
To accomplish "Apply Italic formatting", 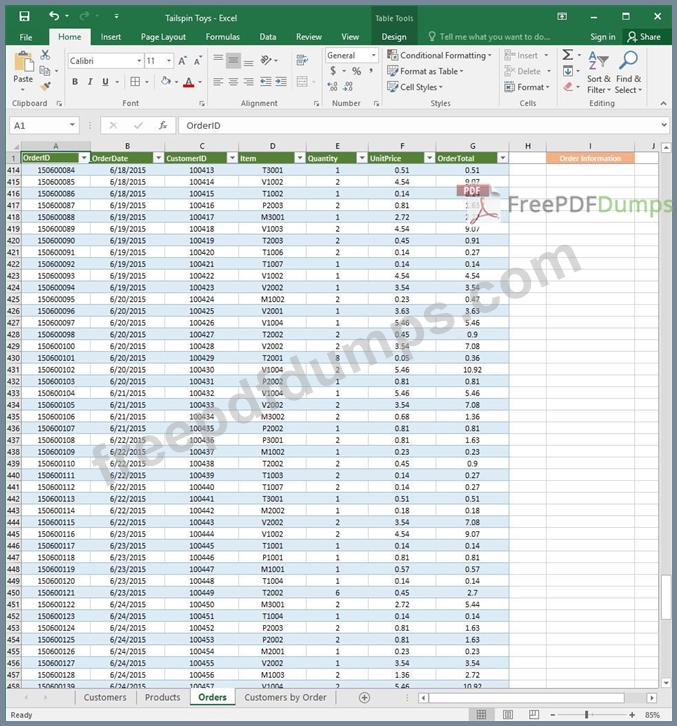I will [x=90, y=82].
